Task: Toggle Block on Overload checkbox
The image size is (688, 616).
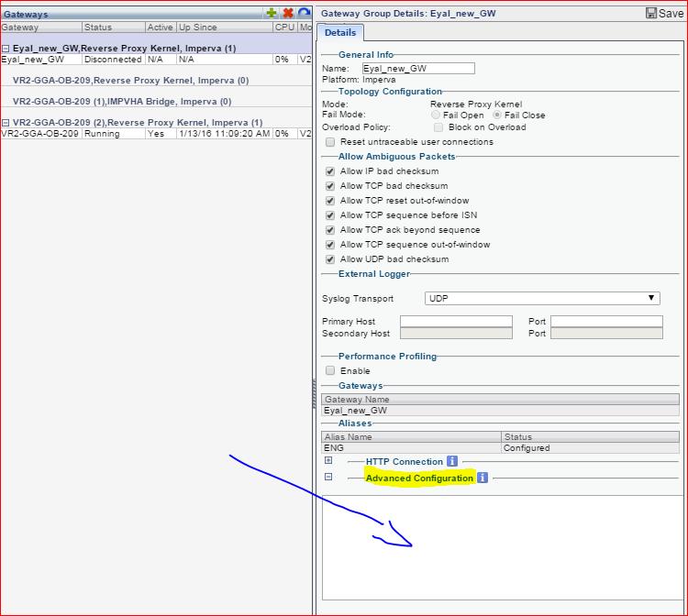Action: 438,127
